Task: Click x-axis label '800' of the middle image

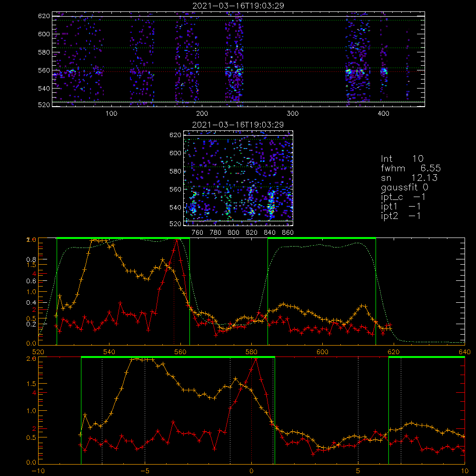Action: pos(233,233)
